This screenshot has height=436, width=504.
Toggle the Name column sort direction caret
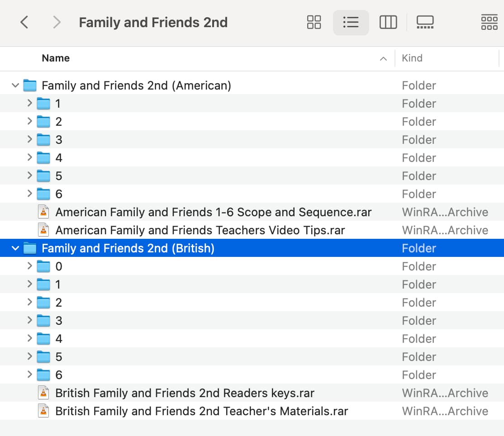pyautogui.click(x=383, y=58)
